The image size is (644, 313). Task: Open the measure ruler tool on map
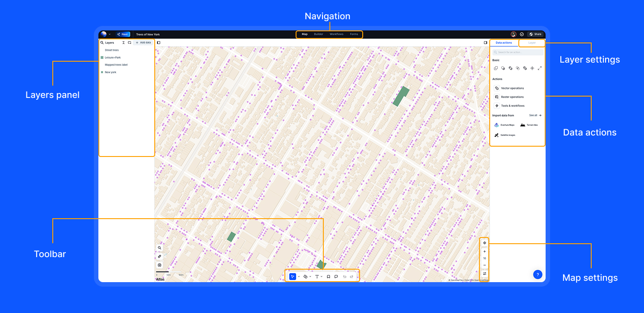click(160, 256)
